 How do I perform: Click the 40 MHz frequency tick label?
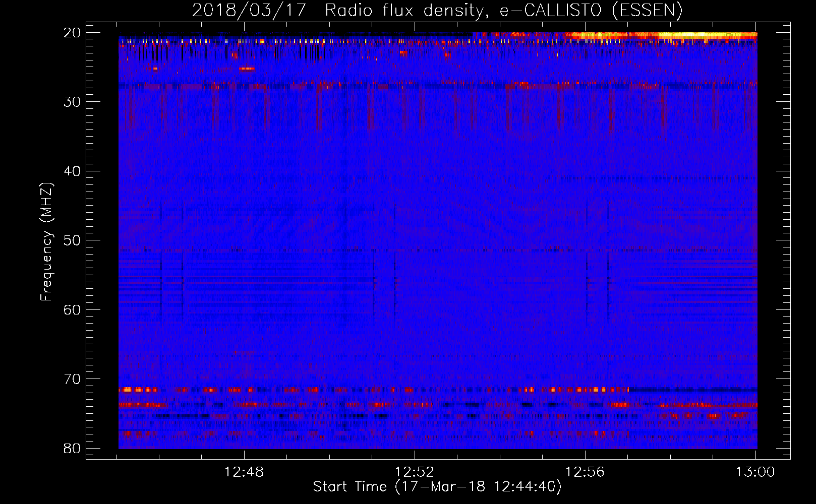click(x=72, y=171)
